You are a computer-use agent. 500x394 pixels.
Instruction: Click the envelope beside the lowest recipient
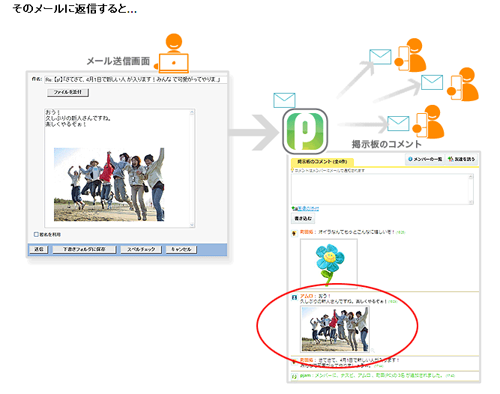pyautogui.click(x=398, y=124)
